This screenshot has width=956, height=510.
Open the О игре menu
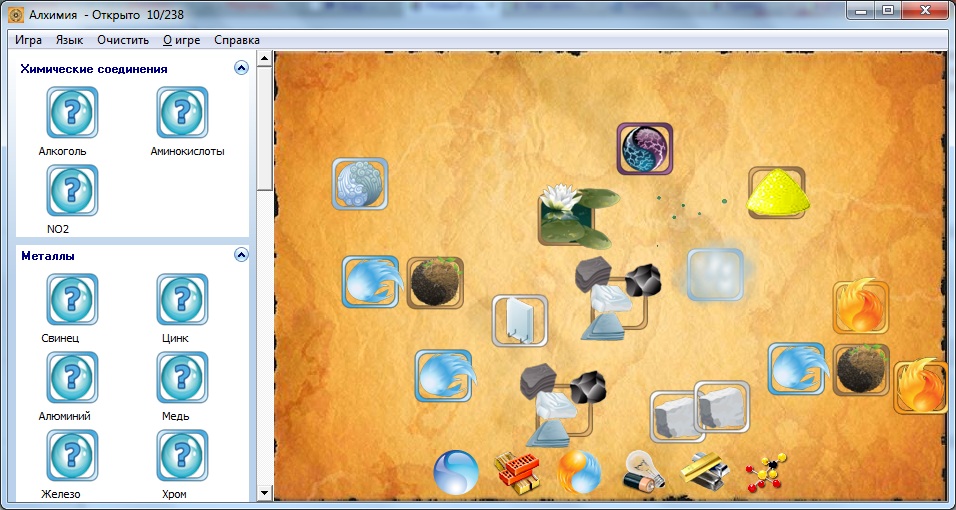[x=182, y=40]
